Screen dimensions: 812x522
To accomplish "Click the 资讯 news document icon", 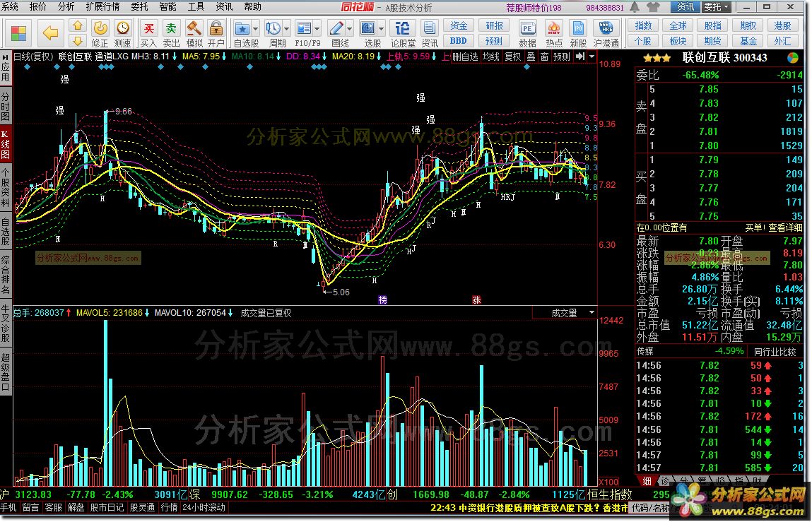I will tap(429, 34).
